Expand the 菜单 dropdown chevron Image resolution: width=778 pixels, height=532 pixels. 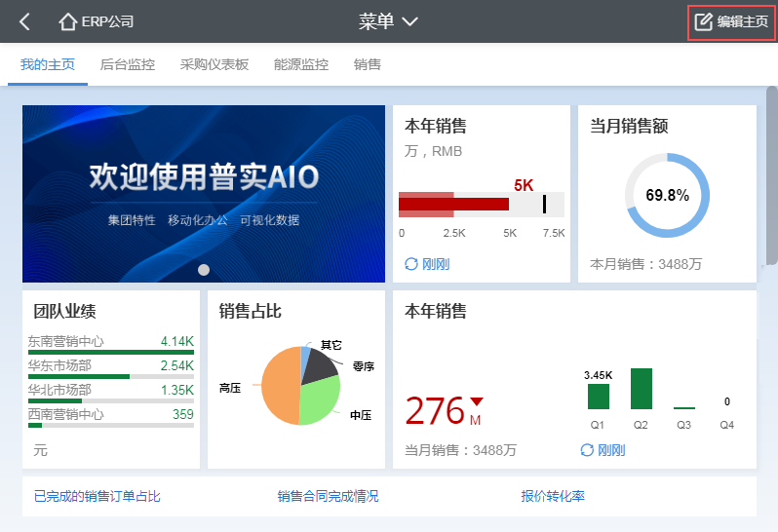409,21
